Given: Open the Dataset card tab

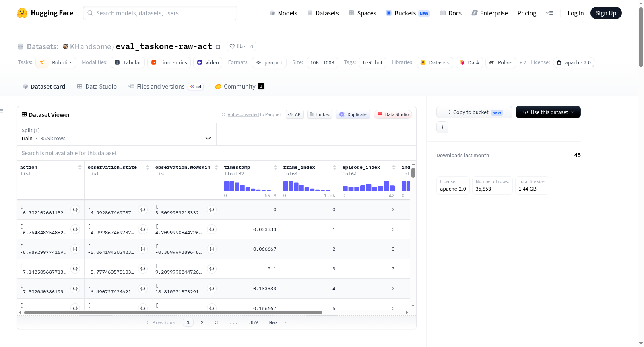Looking at the screenshot, I should pyautogui.click(x=43, y=86).
